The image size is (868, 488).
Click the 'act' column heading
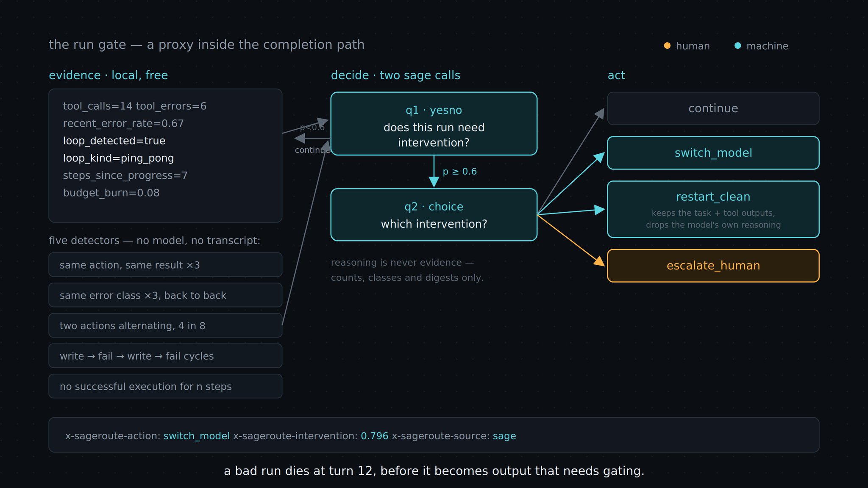pyautogui.click(x=616, y=75)
